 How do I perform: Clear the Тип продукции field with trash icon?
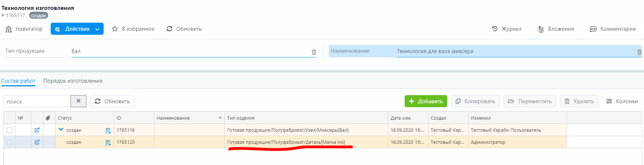click(x=314, y=52)
